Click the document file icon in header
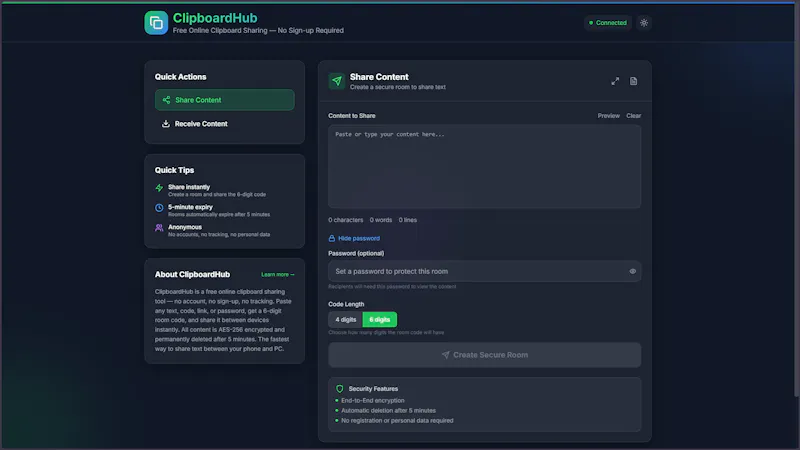800x450 pixels. 633,81
